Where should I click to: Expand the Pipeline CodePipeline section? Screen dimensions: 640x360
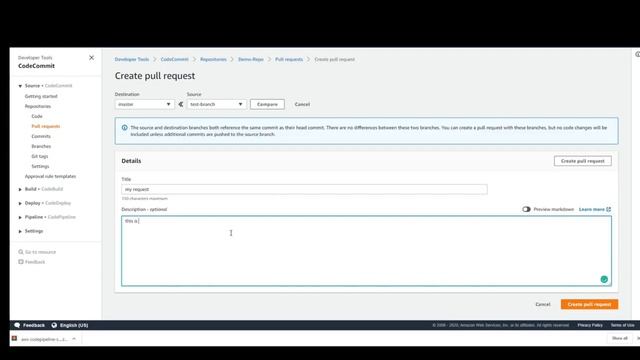20,218
